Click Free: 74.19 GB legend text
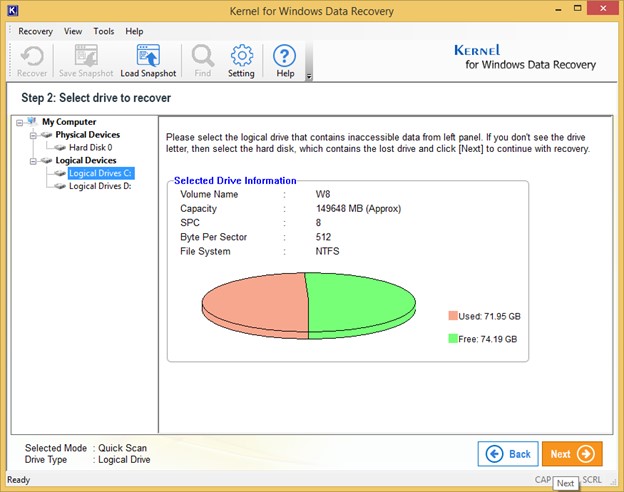 coord(488,339)
